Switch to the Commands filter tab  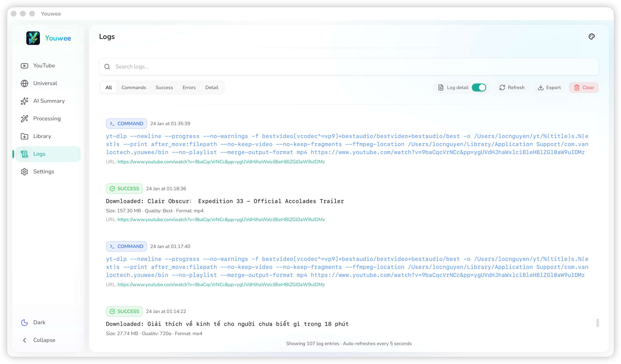pyautogui.click(x=134, y=87)
